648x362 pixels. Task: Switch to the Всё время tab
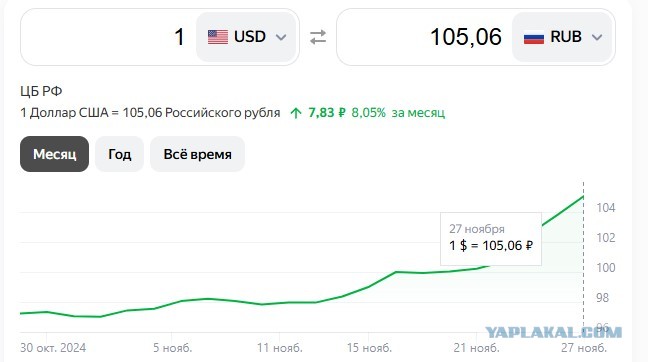tap(198, 154)
